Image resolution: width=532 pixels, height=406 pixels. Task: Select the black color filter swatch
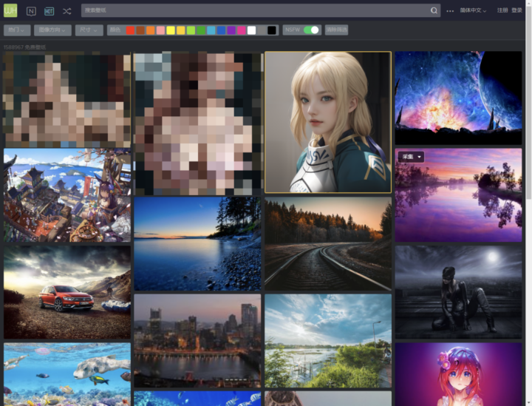272,30
